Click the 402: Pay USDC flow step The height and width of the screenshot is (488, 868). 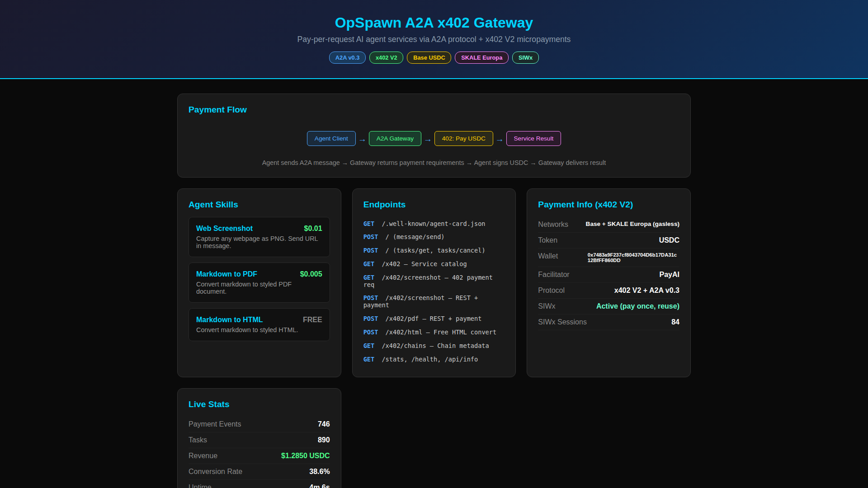tap(464, 139)
